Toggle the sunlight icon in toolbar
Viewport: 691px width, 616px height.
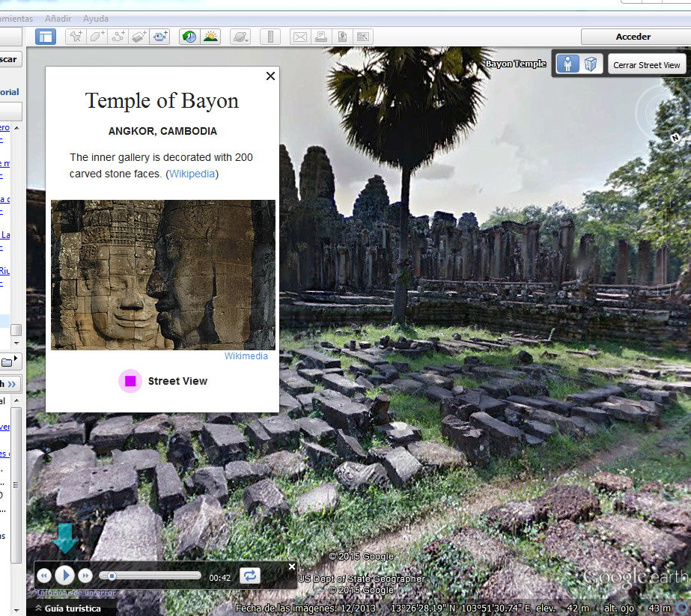point(210,37)
